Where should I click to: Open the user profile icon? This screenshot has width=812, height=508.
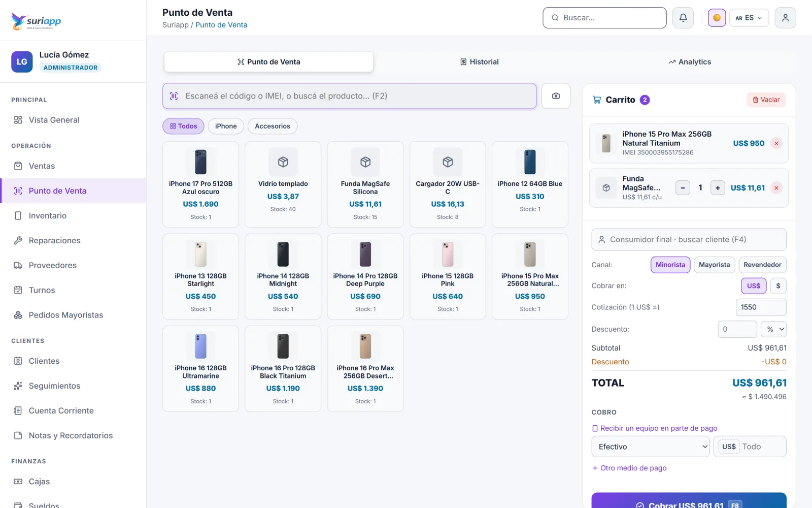click(x=785, y=18)
